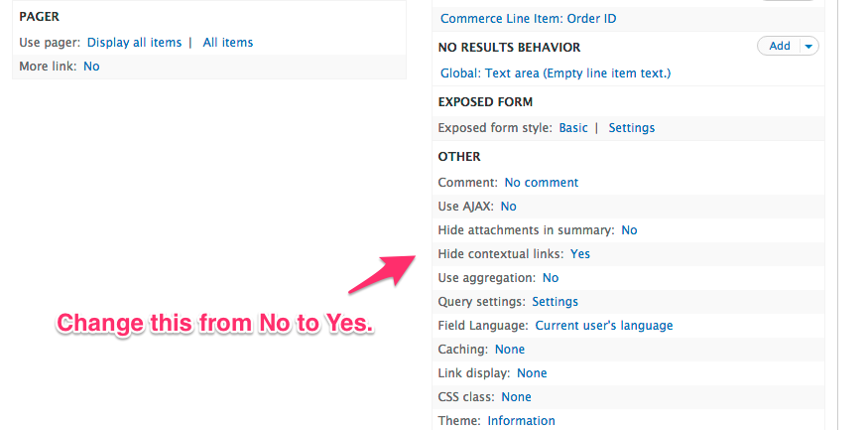Edit Global: Text area empty line item text

(556, 73)
